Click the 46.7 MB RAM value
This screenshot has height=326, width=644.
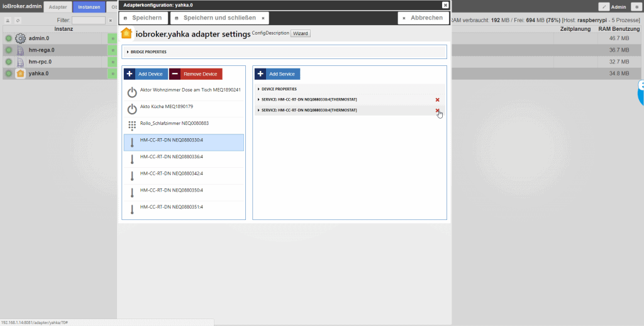(x=619, y=38)
